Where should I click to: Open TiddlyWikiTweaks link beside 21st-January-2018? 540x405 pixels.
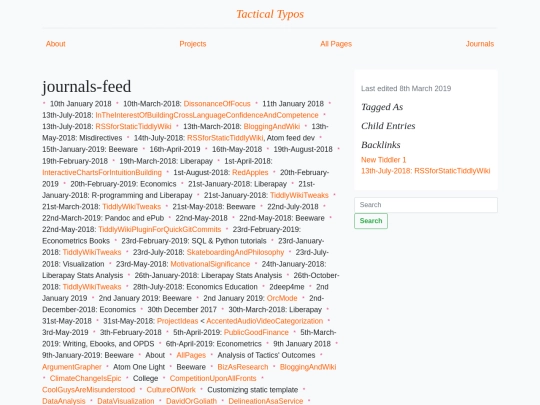[299, 195]
